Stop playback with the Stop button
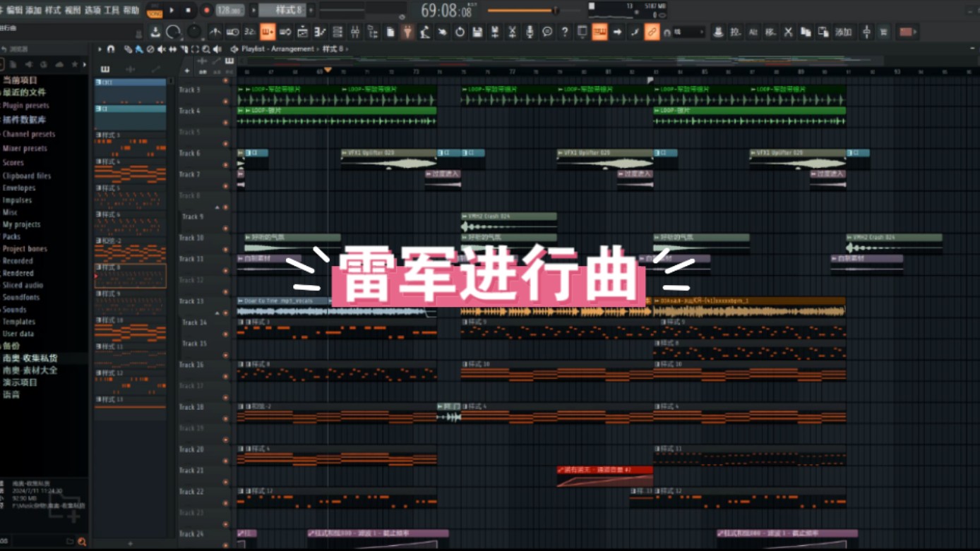 pos(188,11)
